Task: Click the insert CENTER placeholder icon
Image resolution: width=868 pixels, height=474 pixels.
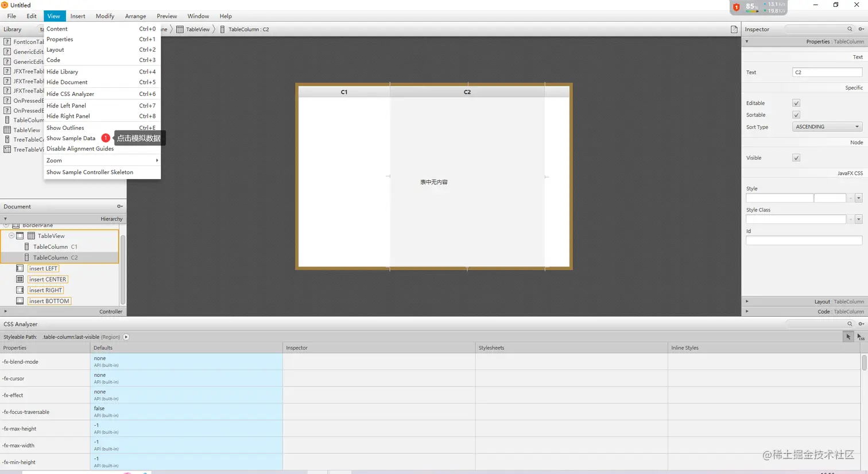Action: coord(20,279)
